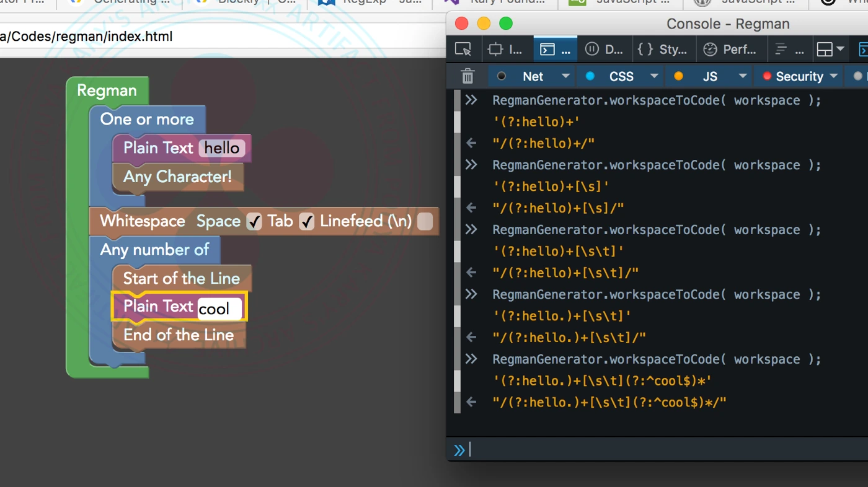Click the element picker icon in devtools

tap(463, 49)
